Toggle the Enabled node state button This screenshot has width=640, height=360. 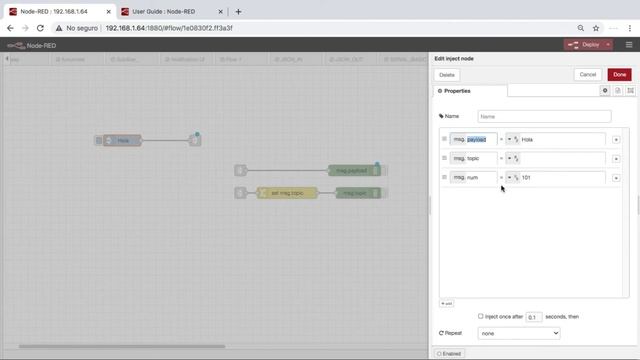449,353
